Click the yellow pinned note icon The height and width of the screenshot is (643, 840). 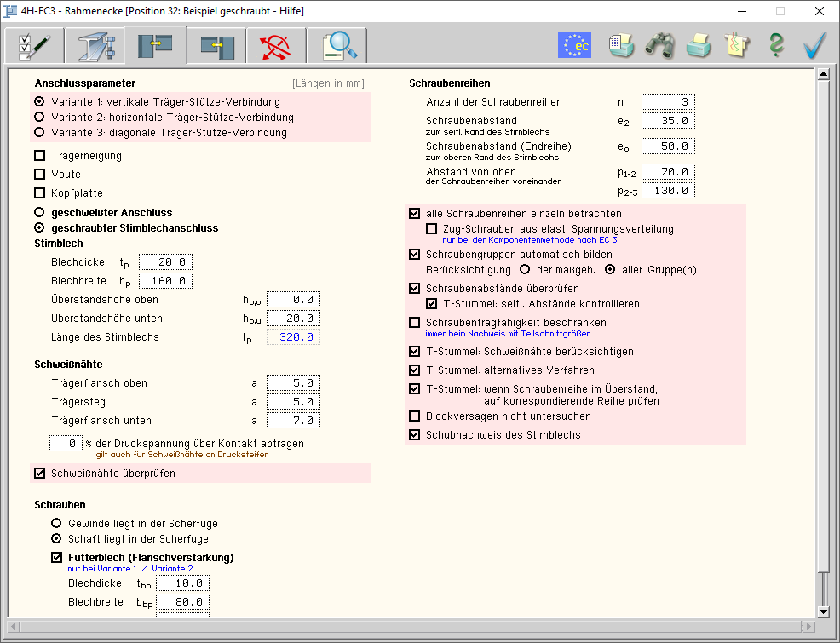pos(737,45)
